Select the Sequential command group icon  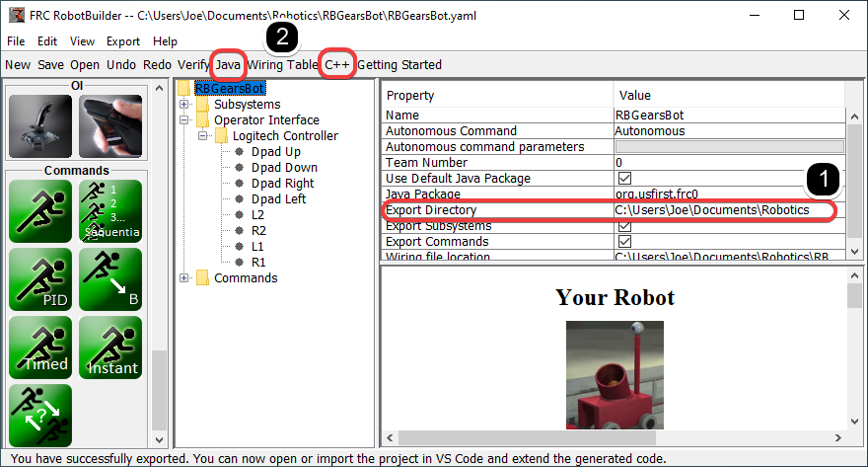pos(110,211)
